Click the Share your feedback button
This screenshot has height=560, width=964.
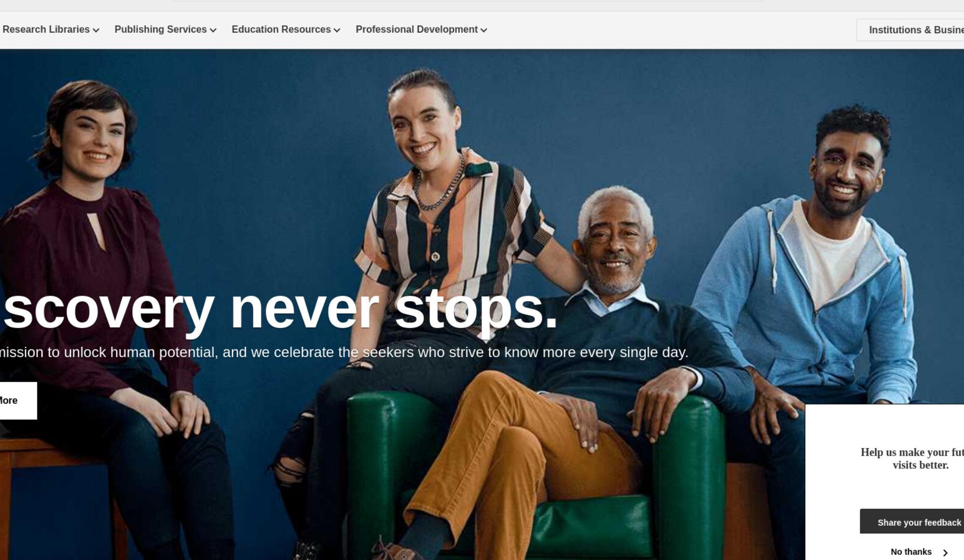(x=912, y=522)
